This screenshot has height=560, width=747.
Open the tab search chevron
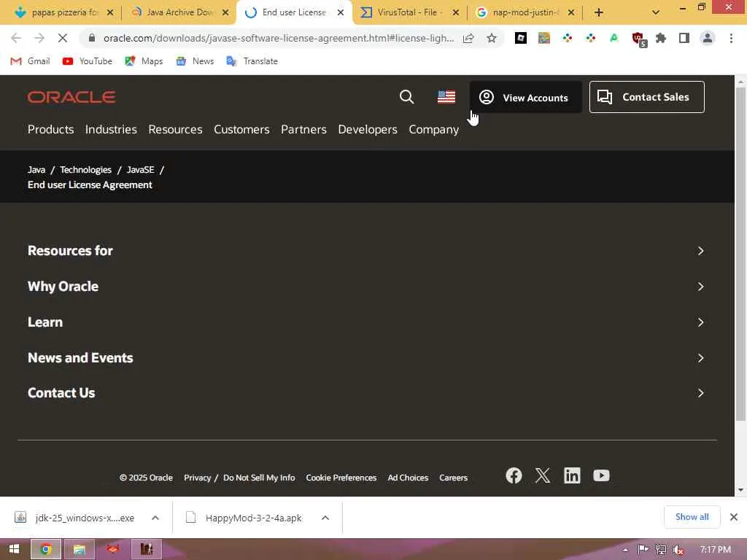tap(656, 12)
